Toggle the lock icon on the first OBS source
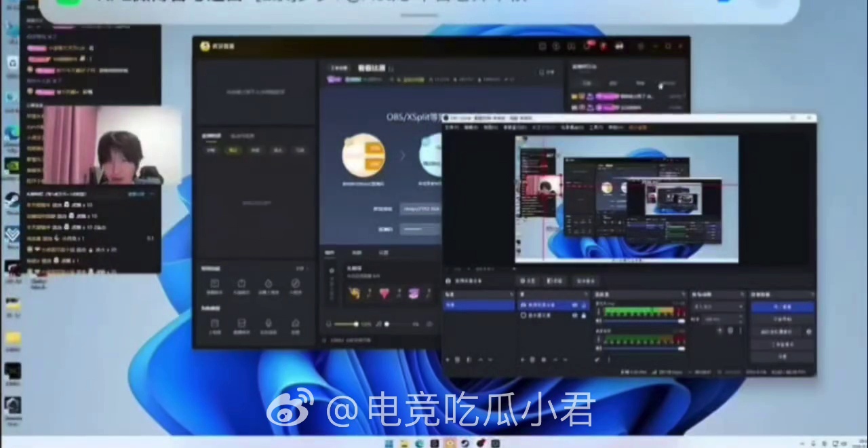This screenshot has width=868, height=448. 583,305
